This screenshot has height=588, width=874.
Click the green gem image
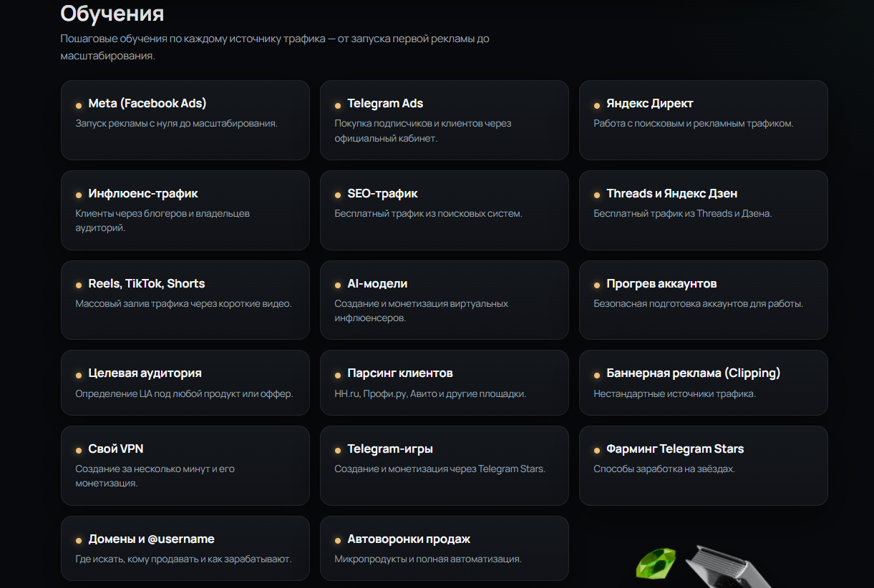656,564
